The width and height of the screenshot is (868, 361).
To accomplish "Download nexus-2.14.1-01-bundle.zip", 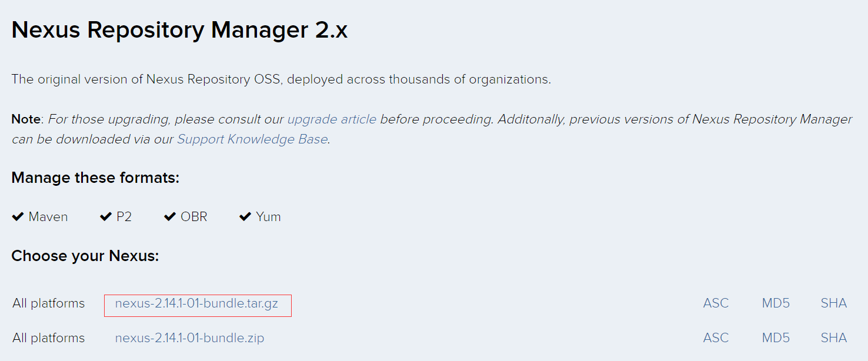I will tap(189, 338).
